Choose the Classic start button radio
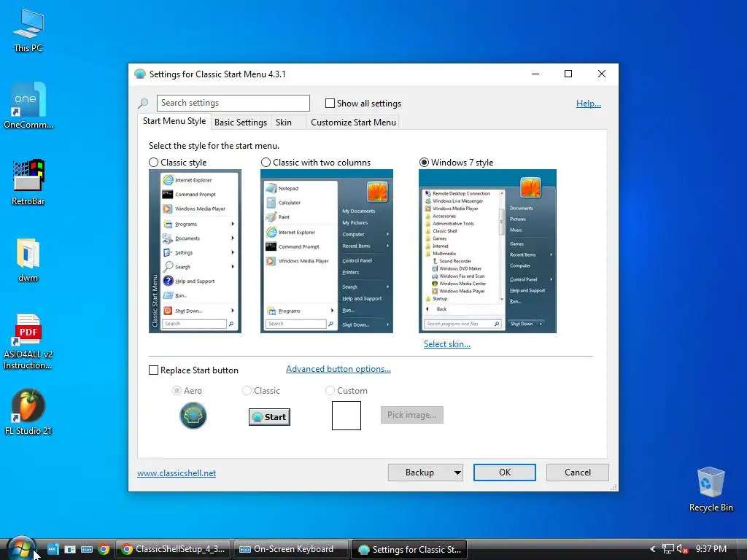Image resolution: width=747 pixels, height=560 pixels. [x=247, y=391]
